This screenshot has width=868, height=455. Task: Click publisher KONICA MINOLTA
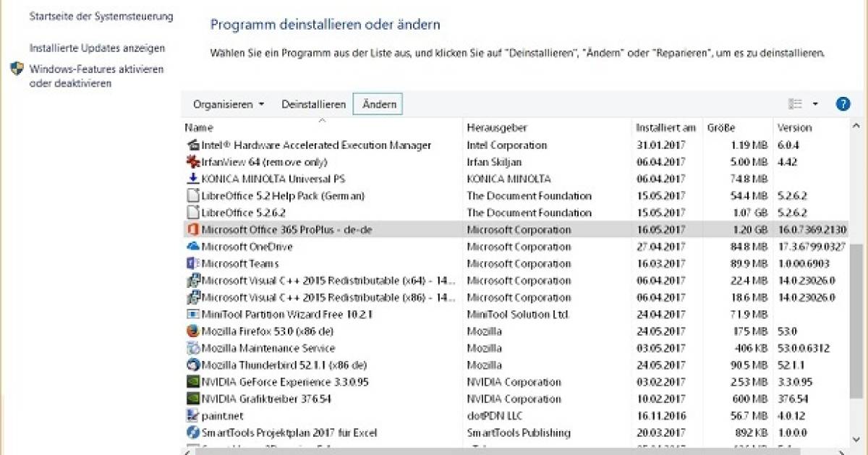coord(509,179)
